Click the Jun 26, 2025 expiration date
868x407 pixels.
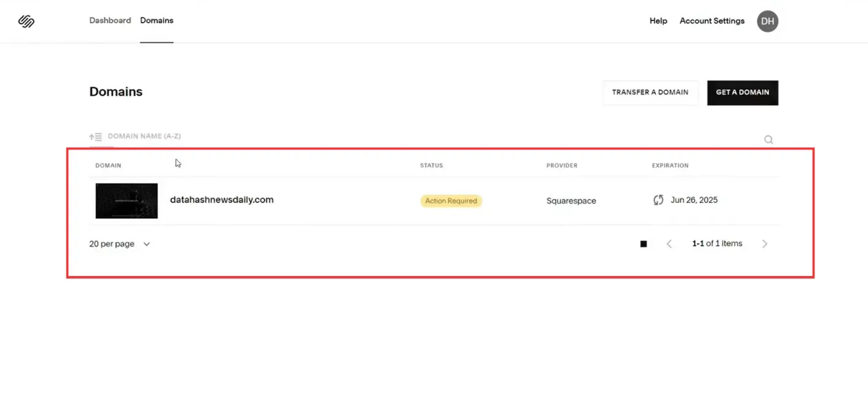(x=694, y=200)
